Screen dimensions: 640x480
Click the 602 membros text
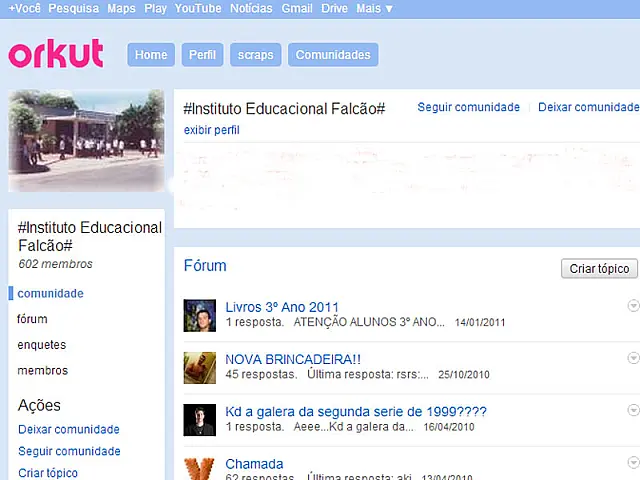tap(56, 264)
